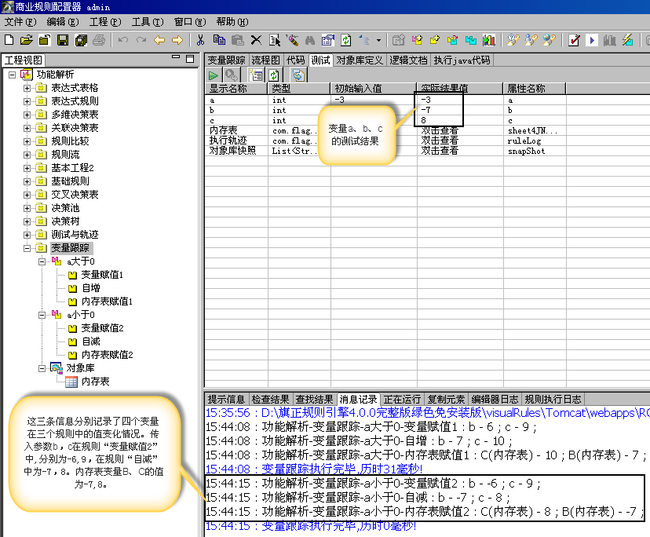
Task: Click the yellow Forward arrow icon
Action: [x=177, y=40]
